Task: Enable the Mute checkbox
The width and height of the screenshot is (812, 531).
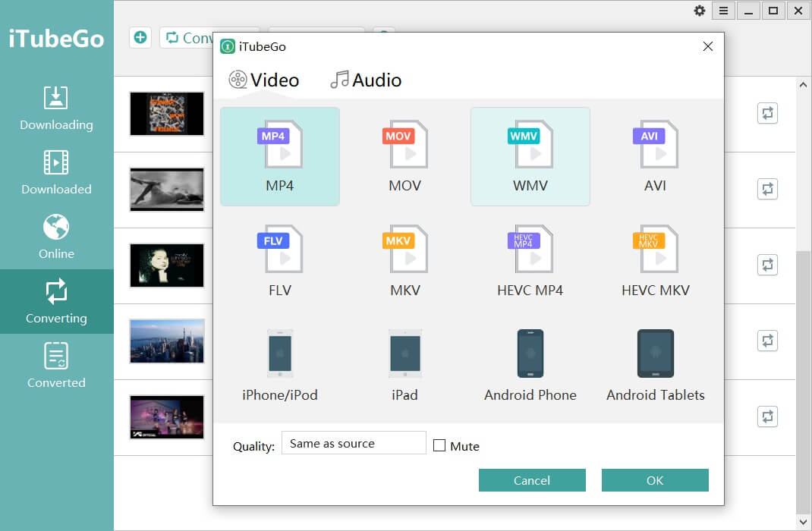Action: (x=439, y=445)
